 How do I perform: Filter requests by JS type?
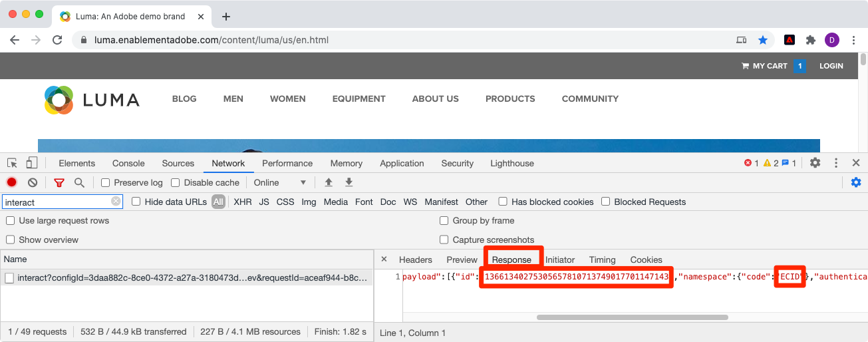pyautogui.click(x=264, y=202)
